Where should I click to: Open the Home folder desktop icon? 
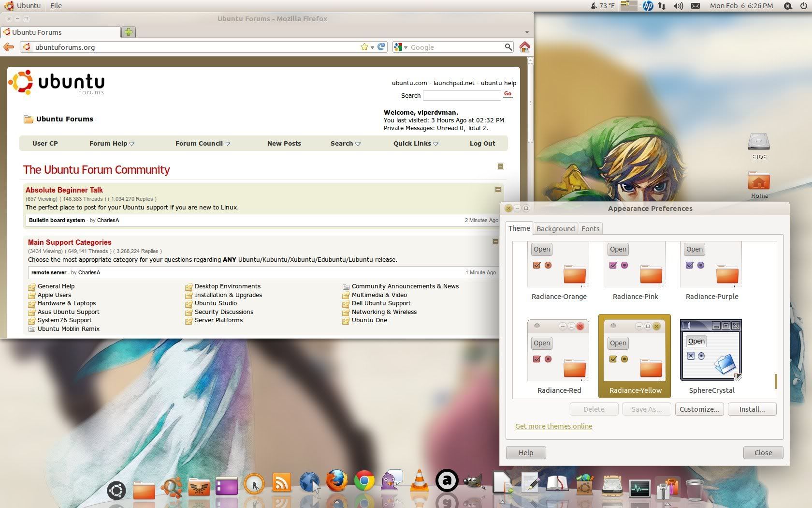759,184
